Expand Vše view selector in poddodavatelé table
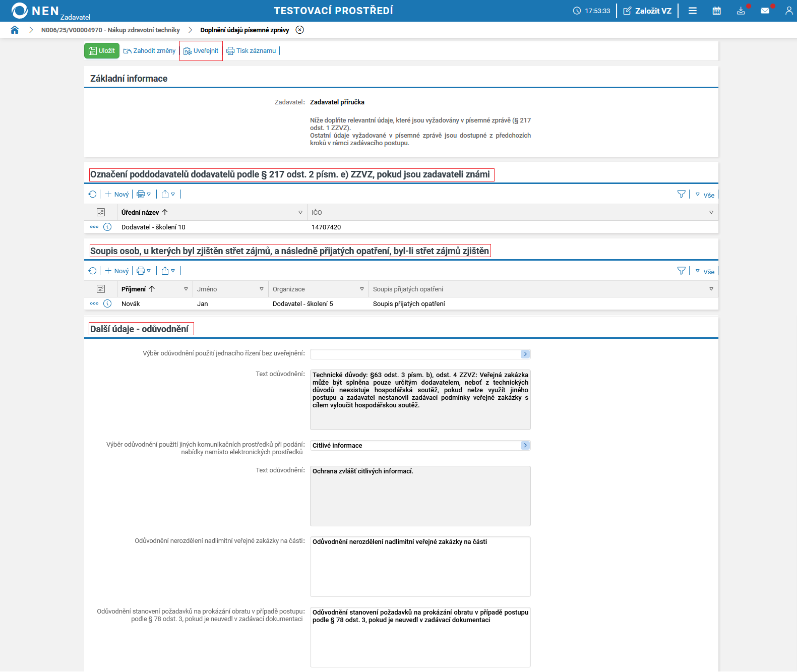This screenshot has height=672, width=797. tap(705, 195)
